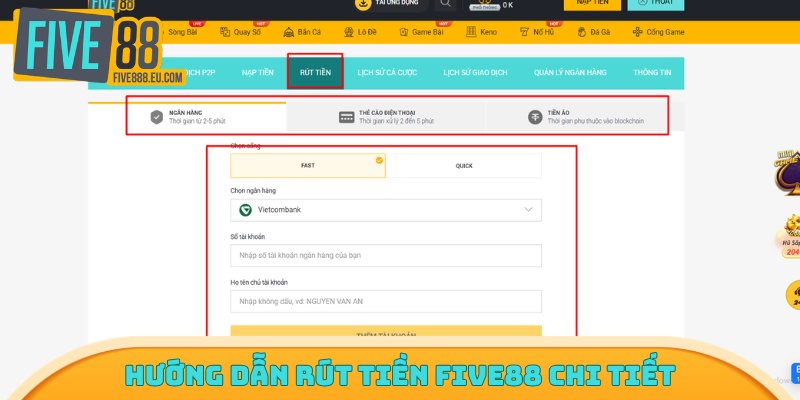The height and width of the screenshot is (400, 800).
Task: Click the Họ tên chủ tài khoản field
Action: [386, 302]
